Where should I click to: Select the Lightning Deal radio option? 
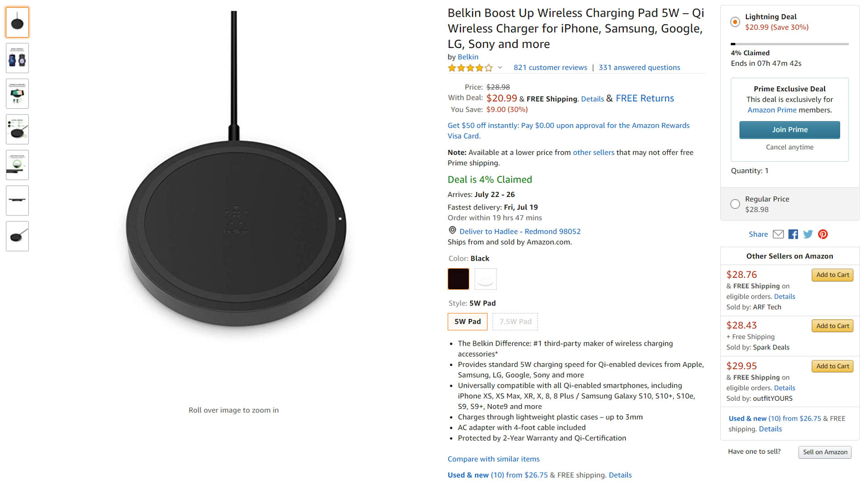click(735, 22)
